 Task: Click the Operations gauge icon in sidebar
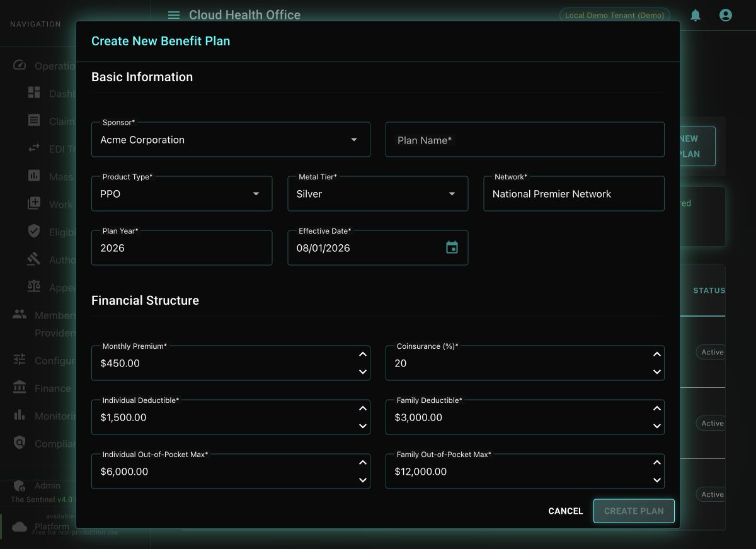[20, 65]
